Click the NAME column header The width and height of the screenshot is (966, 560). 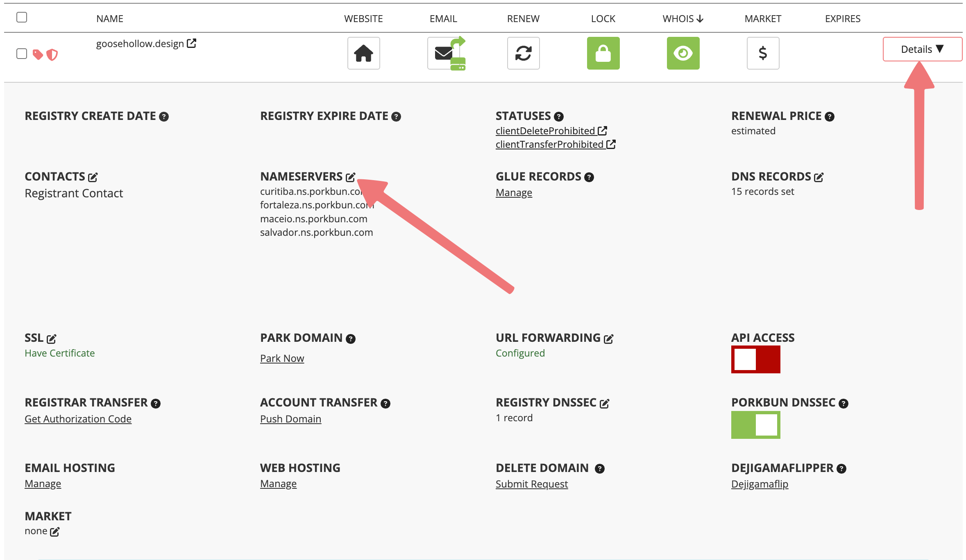coord(110,19)
